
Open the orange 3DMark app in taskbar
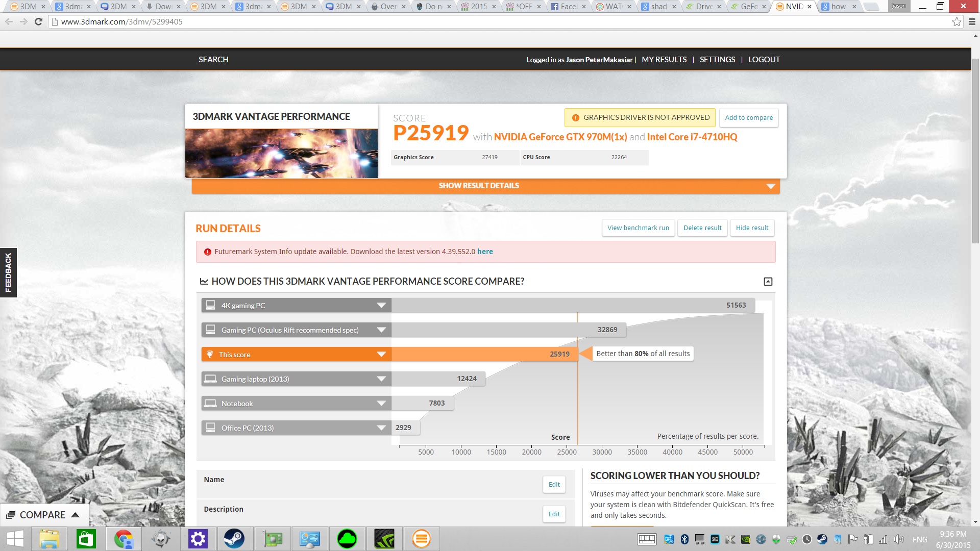(422, 539)
